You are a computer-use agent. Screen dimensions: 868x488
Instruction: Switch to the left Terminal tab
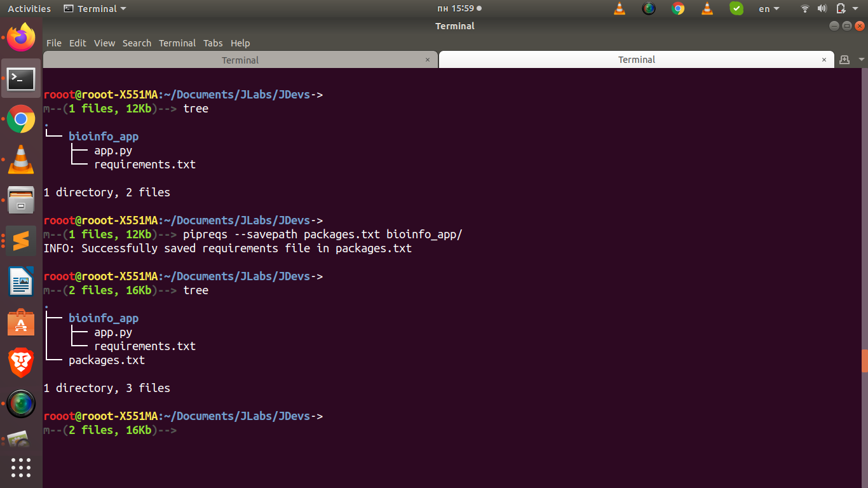click(x=240, y=59)
